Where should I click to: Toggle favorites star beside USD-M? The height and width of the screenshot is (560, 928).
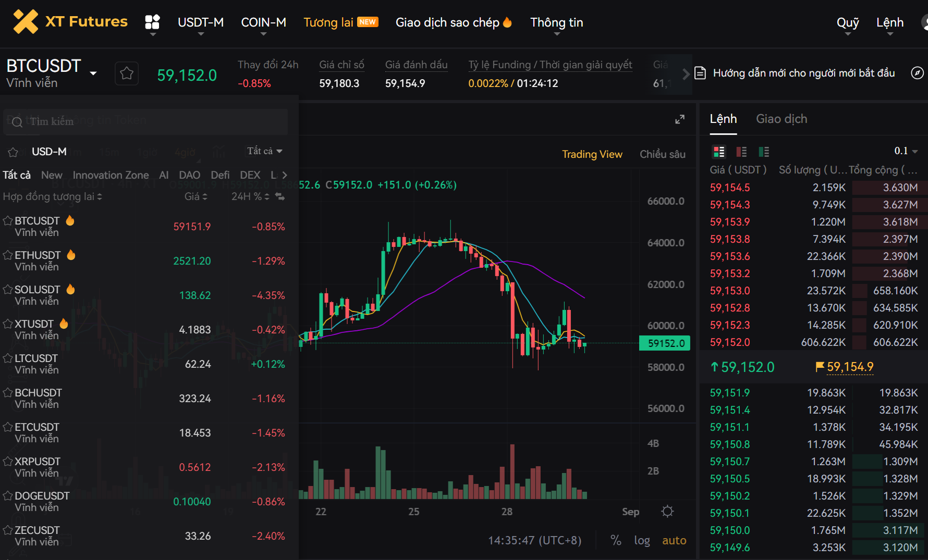13,152
